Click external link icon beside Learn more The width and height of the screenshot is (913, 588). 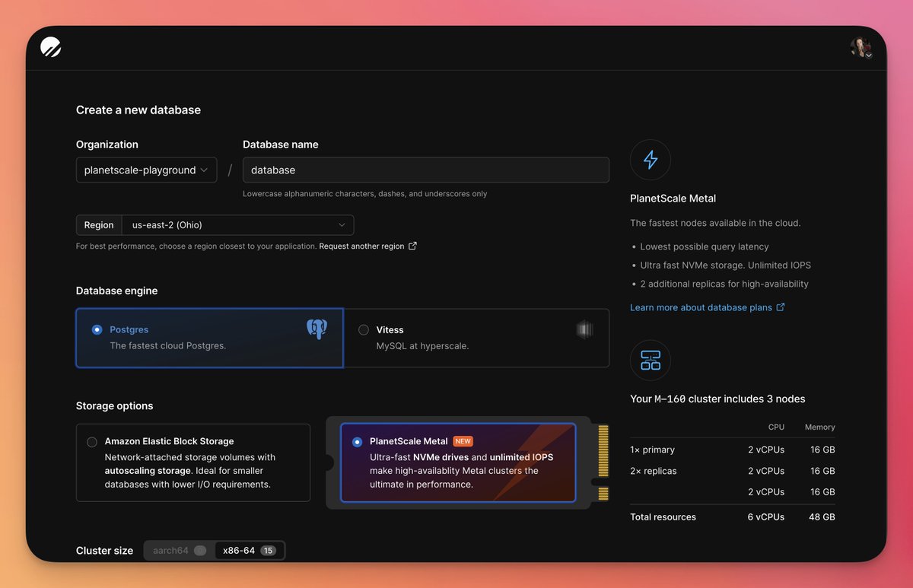[780, 307]
